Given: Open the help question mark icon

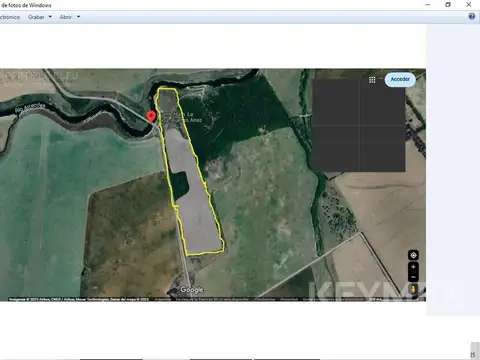Looking at the screenshot, I should coord(472,16).
